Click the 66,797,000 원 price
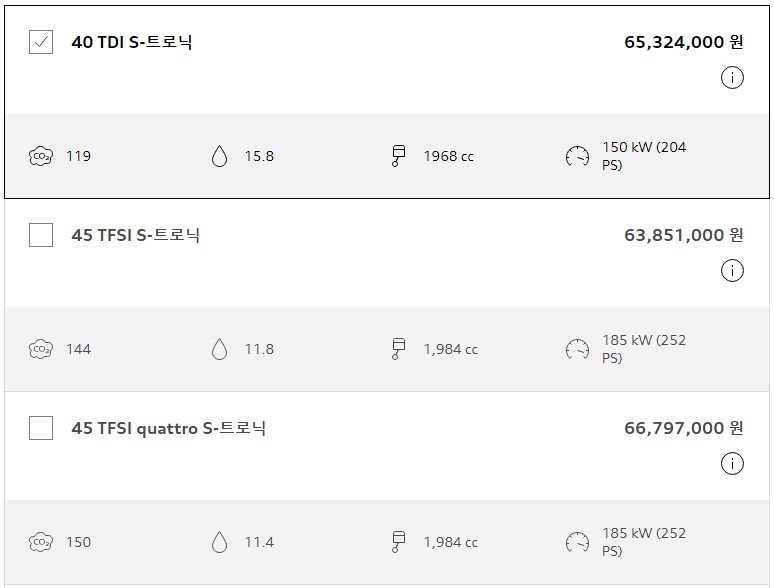Image resolution: width=774 pixels, height=588 pixels. tap(684, 428)
